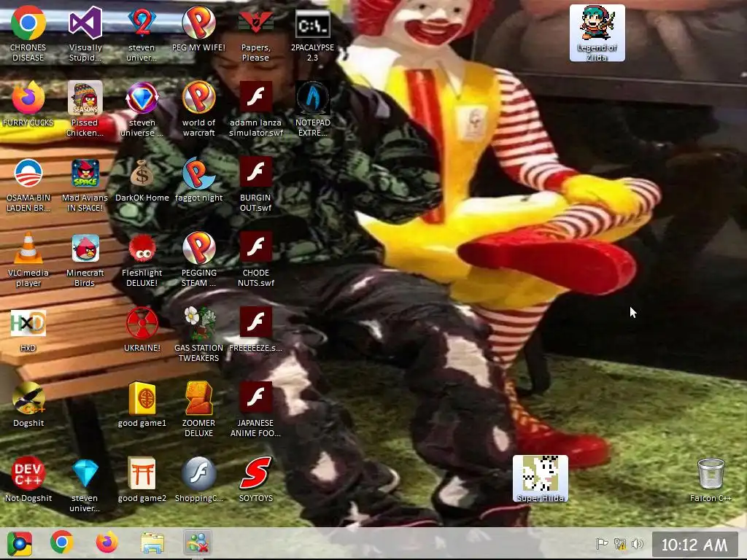Launch the SOYTOYS red S icon
Image resolution: width=747 pixels, height=560 pixels.
coord(255,480)
